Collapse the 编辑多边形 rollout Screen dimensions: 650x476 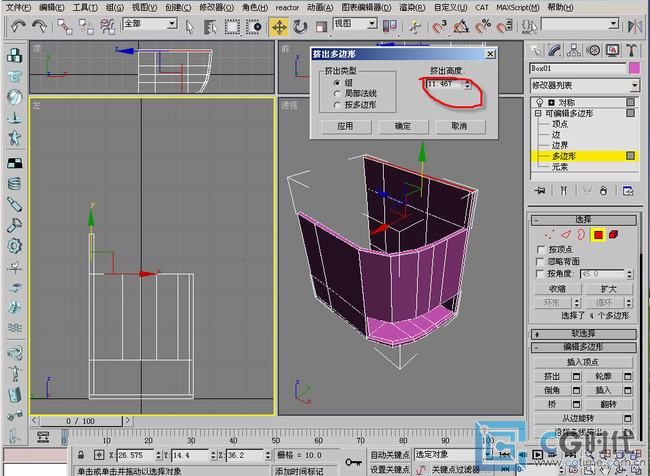[583, 347]
